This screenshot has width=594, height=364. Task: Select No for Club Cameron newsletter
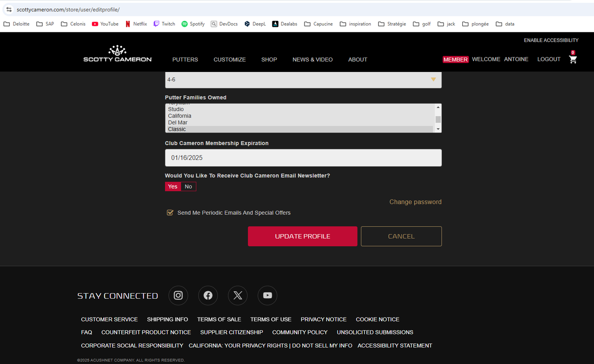pos(188,186)
